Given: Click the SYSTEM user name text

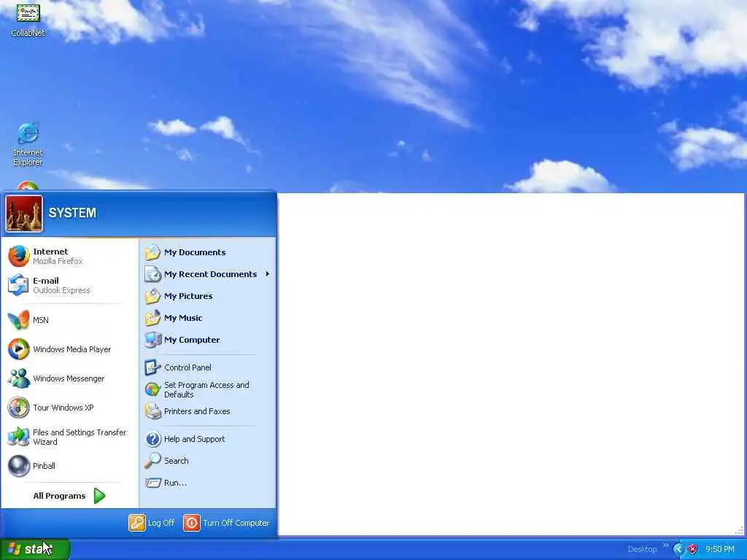Looking at the screenshot, I should (72, 213).
